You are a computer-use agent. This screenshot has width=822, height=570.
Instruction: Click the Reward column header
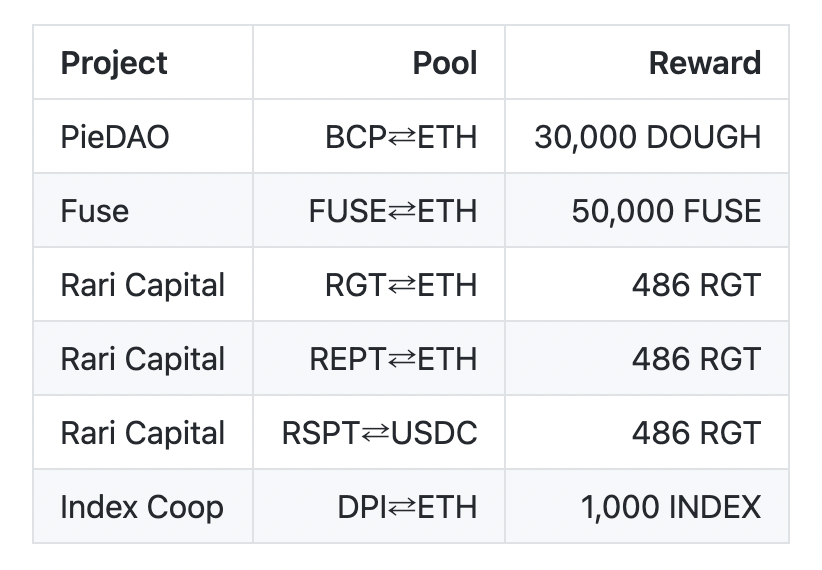pyautogui.click(x=704, y=63)
